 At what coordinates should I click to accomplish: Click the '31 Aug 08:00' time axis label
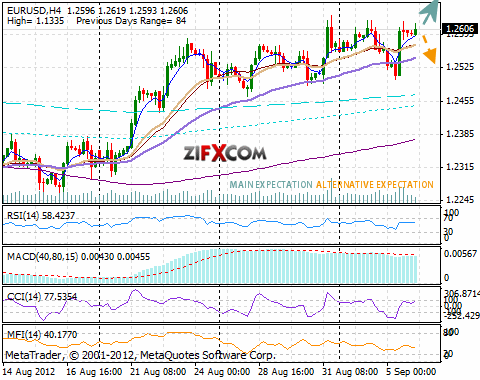pyautogui.click(x=350, y=372)
